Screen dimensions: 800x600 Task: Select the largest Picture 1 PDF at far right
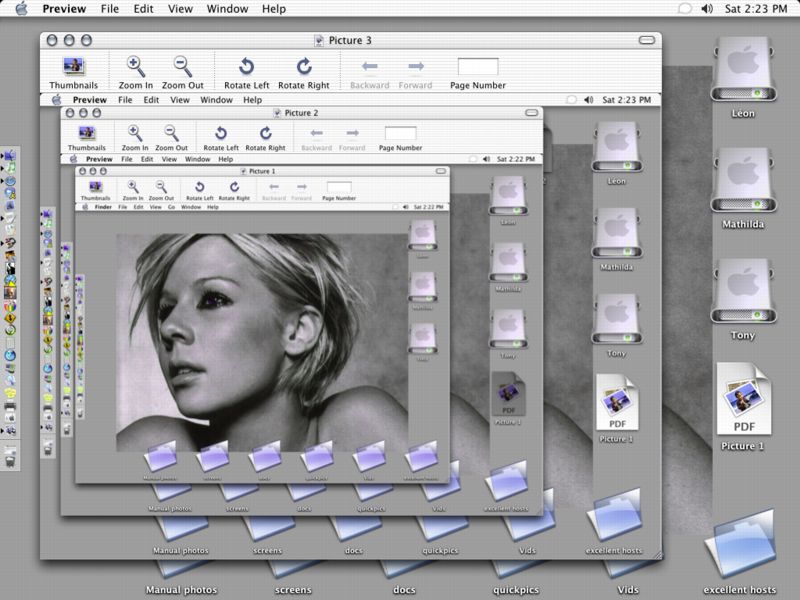pyautogui.click(x=743, y=398)
